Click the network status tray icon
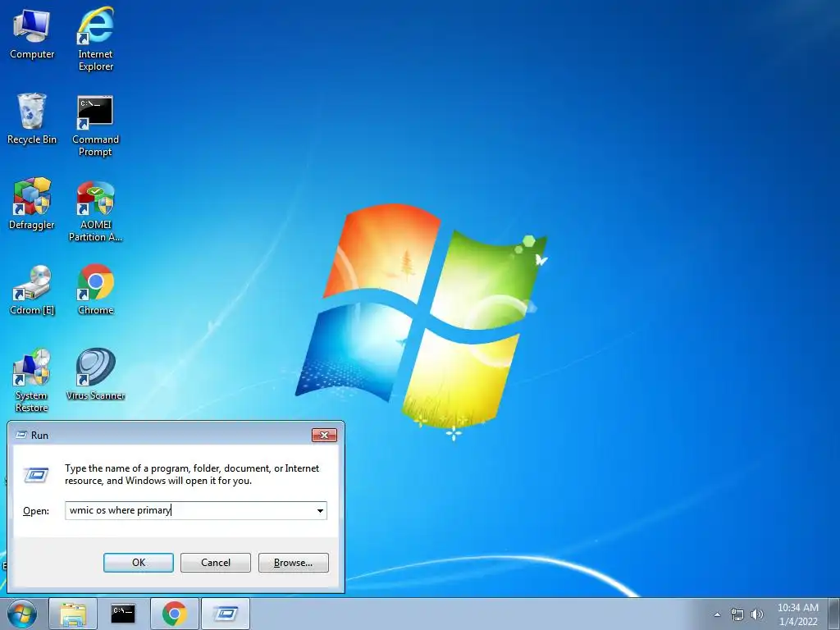 737,614
